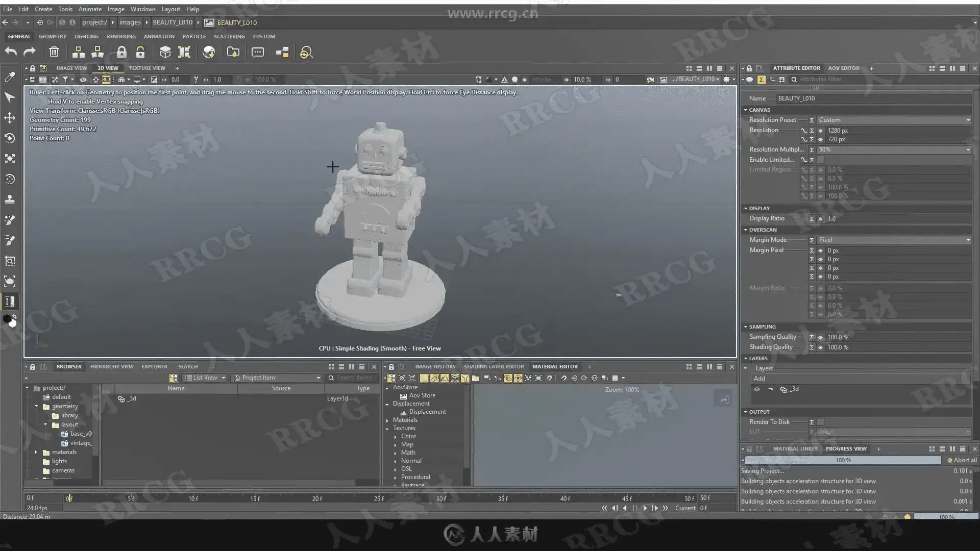980x551 pixels.
Task: Click the redo arrow icon
Action: click(30, 52)
